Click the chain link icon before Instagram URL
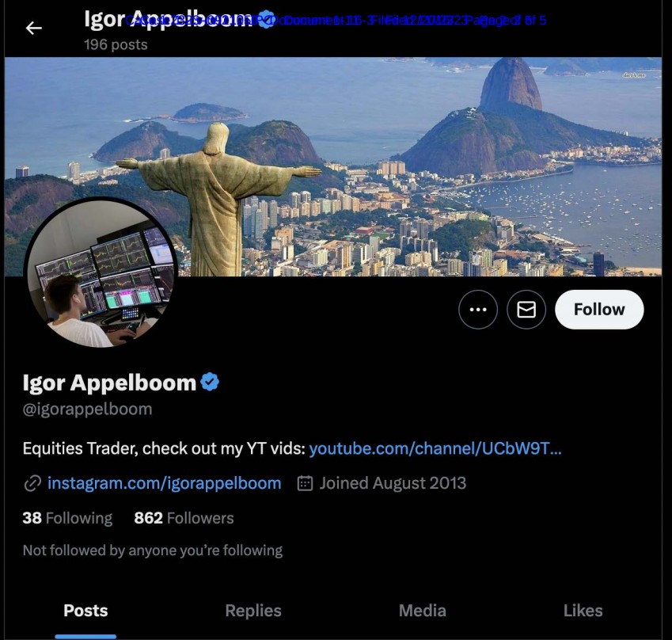This screenshot has height=640, width=672. tap(32, 483)
